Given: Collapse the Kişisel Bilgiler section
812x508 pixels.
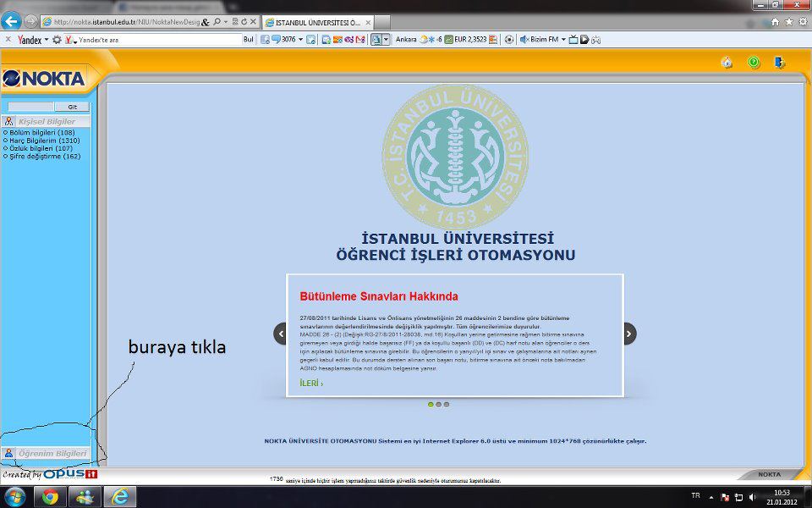Looking at the screenshot, I should click(x=46, y=121).
